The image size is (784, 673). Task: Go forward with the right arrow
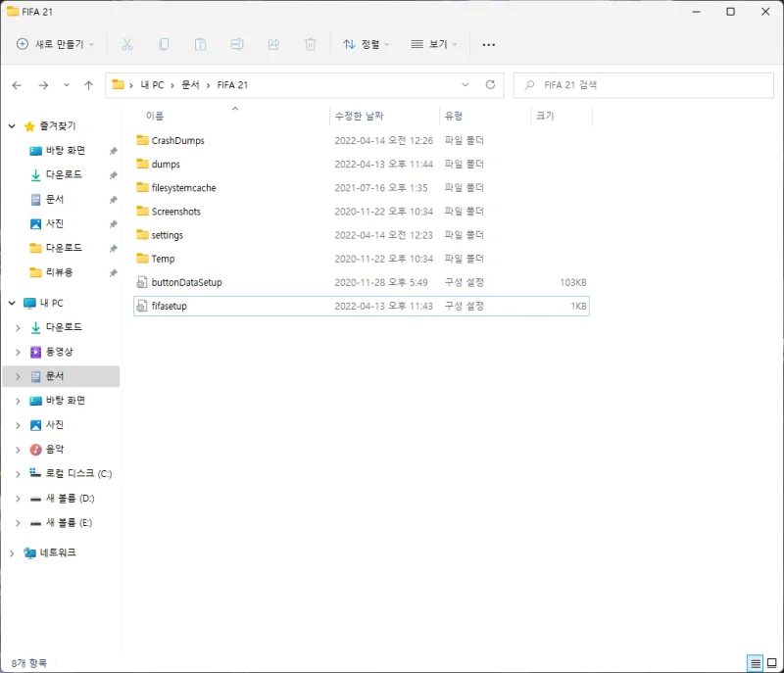43,85
